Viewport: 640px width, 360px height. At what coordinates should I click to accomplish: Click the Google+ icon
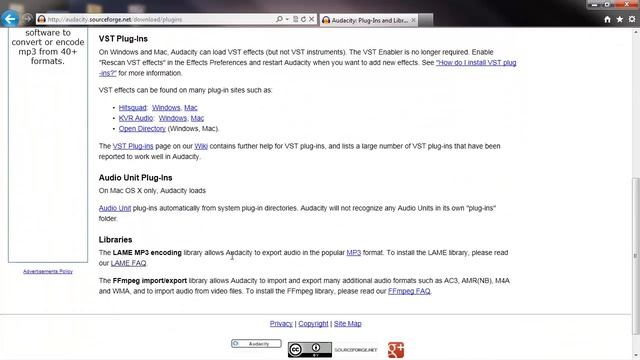pos(396,350)
